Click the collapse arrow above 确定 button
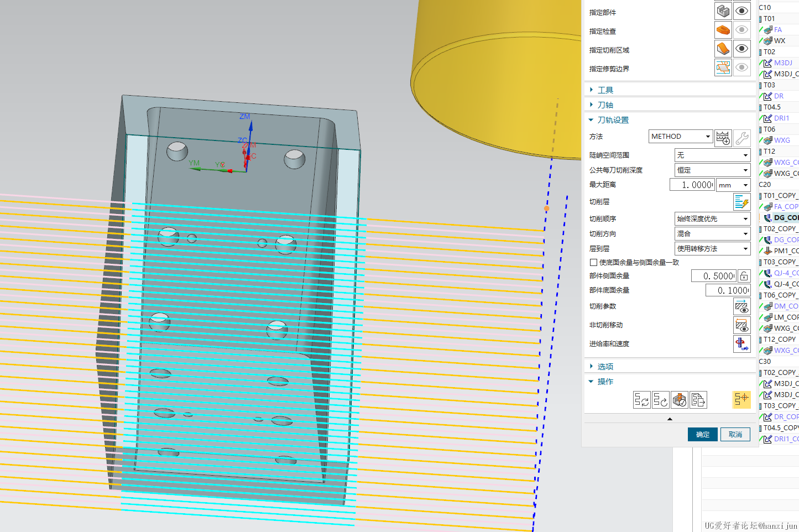This screenshot has width=799, height=532. [670, 419]
